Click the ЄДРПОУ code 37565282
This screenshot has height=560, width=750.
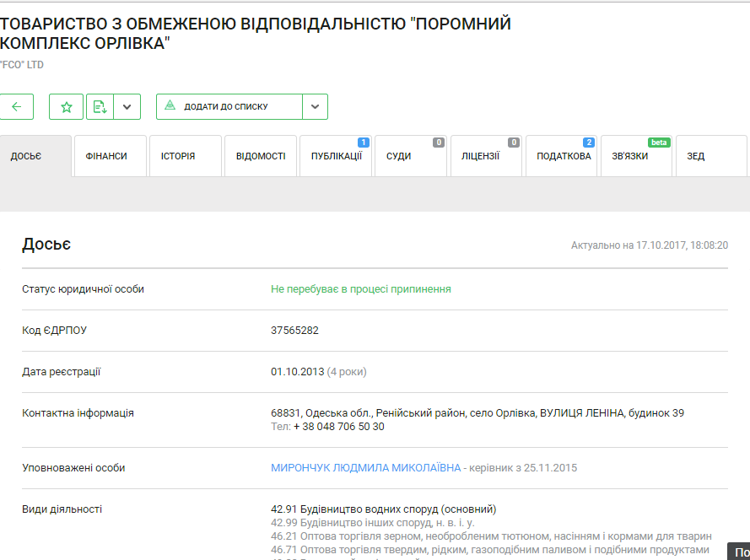tap(294, 331)
